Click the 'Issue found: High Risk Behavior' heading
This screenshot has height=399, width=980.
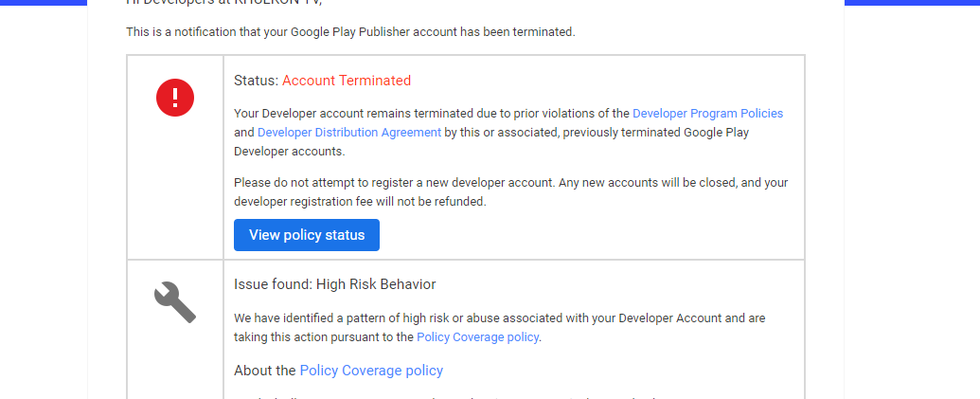[x=335, y=284]
